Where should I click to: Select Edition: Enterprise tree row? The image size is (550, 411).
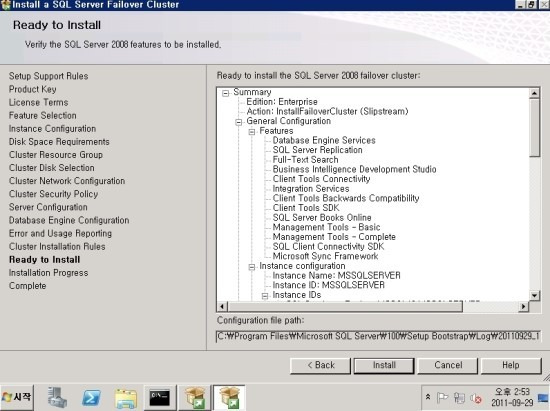click(x=282, y=102)
